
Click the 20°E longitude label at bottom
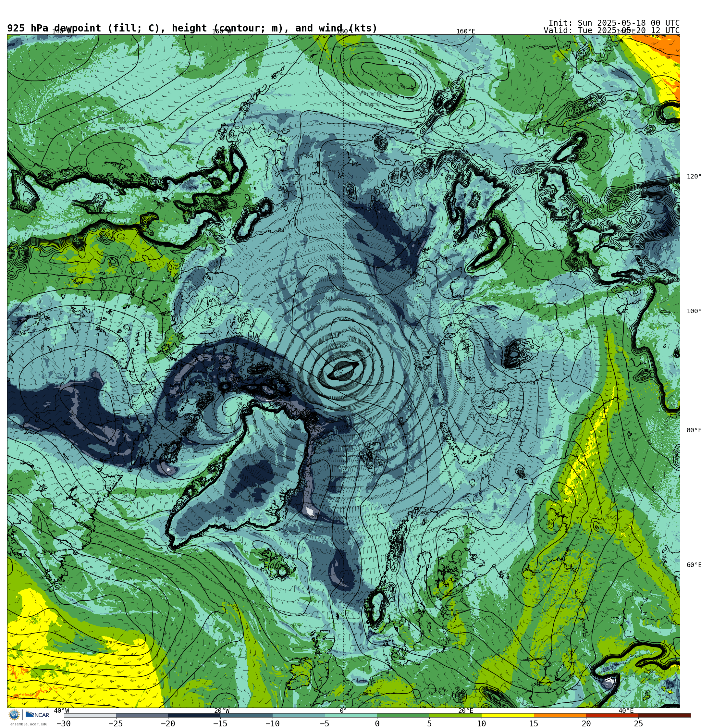point(466,710)
